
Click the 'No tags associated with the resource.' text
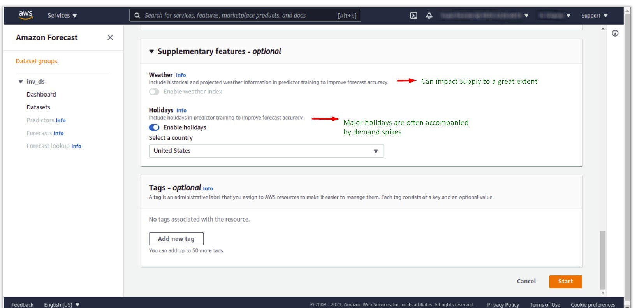click(x=199, y=219)
